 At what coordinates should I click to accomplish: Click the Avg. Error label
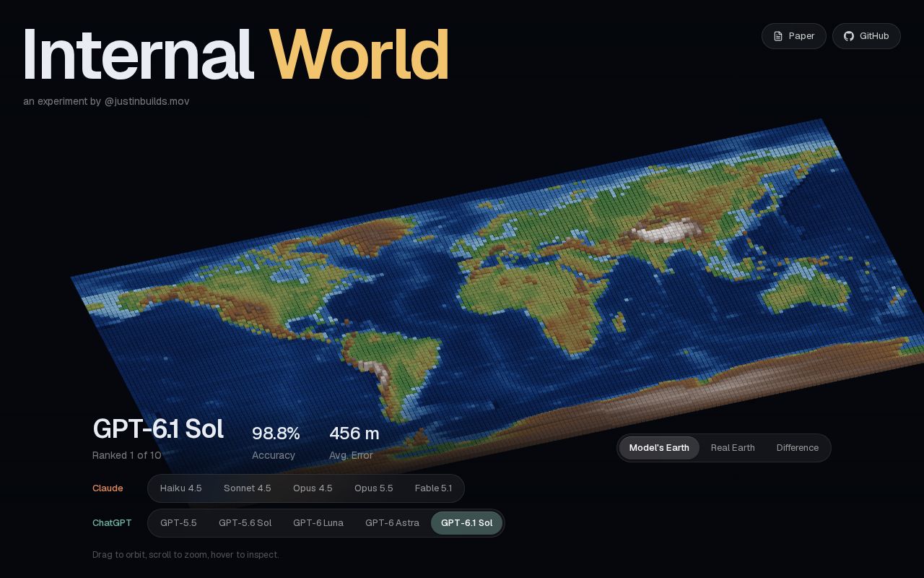point(351,455)
